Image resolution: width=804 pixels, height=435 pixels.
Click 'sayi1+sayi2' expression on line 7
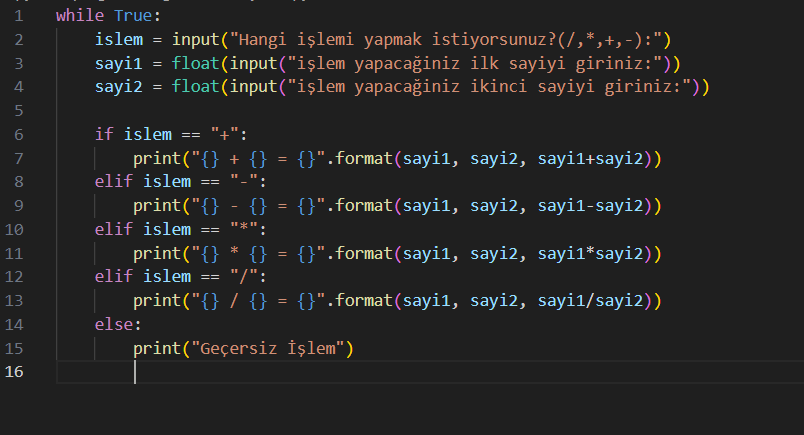click(590, 159)
